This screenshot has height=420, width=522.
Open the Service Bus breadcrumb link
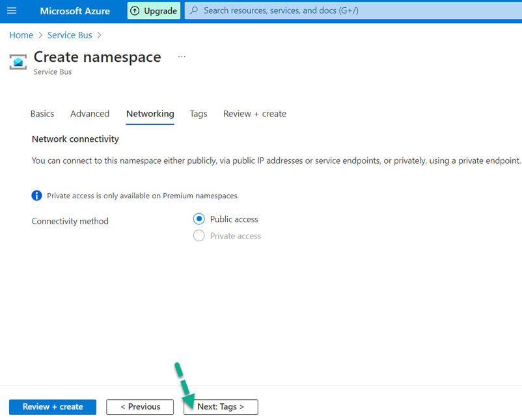click(x=69, y=35)
